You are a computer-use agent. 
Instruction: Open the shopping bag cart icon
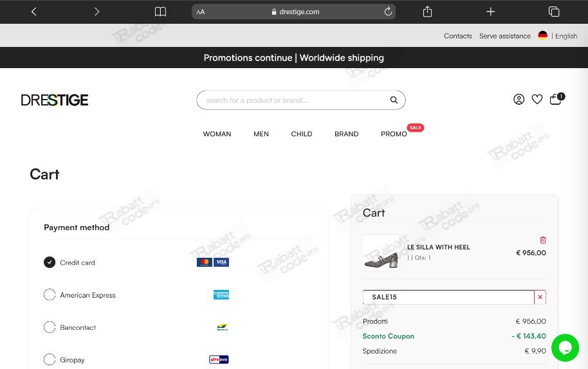(x=556, y=99)
